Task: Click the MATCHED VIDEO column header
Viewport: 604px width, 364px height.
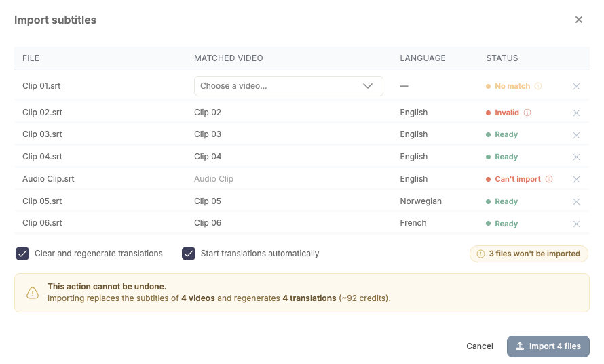Action: tap(229, 58)
